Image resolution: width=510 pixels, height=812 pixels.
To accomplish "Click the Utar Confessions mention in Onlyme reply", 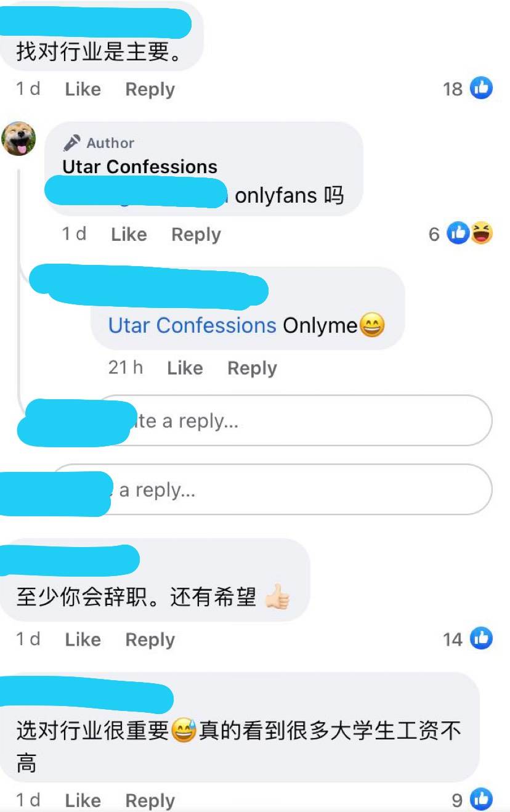I will [192, 325].
